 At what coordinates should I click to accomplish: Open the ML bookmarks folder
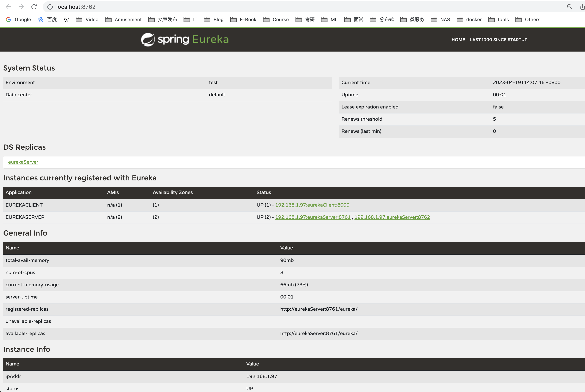[329, 20]
